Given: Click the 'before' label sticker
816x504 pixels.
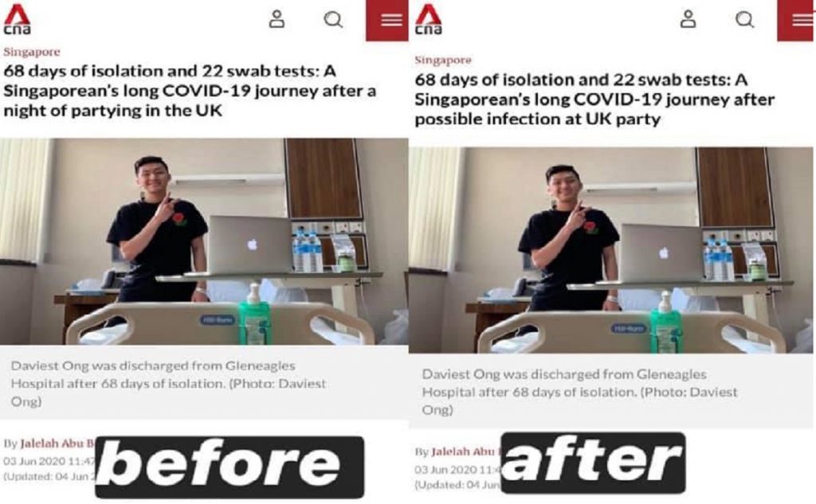Looking at the screenshot, I should click(x=229, y=467).
